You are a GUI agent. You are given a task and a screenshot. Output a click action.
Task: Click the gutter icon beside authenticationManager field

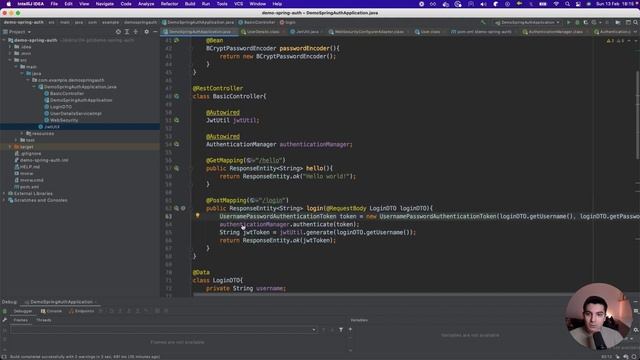point(176,144)
